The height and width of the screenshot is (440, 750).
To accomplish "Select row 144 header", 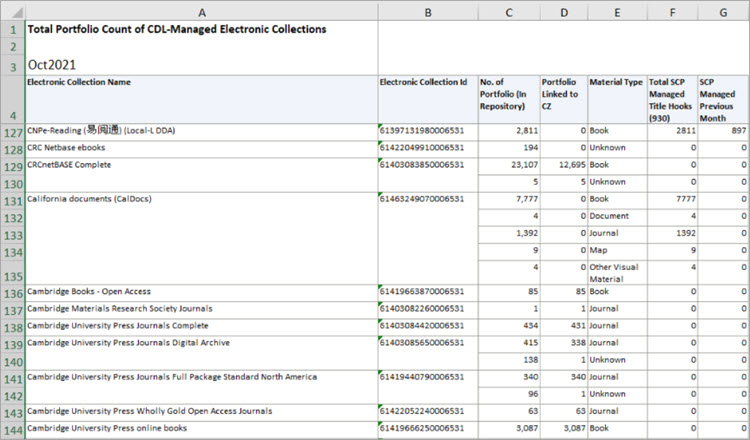I will coord(12,430).
